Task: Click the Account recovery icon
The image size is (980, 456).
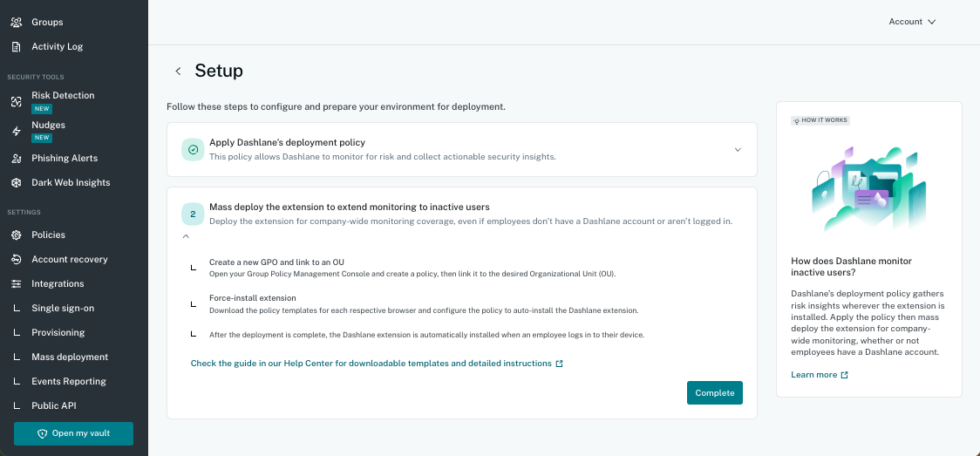Action: pyautogui.click(x=17, y=260)
